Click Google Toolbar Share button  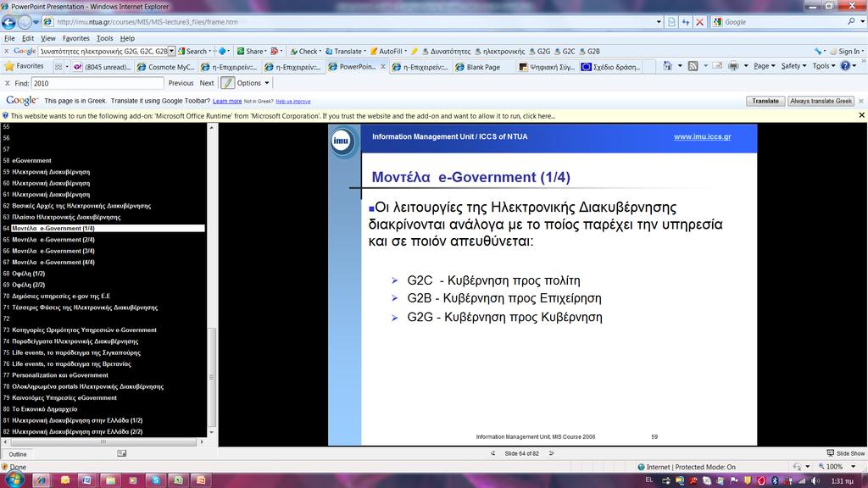point(251,52)
